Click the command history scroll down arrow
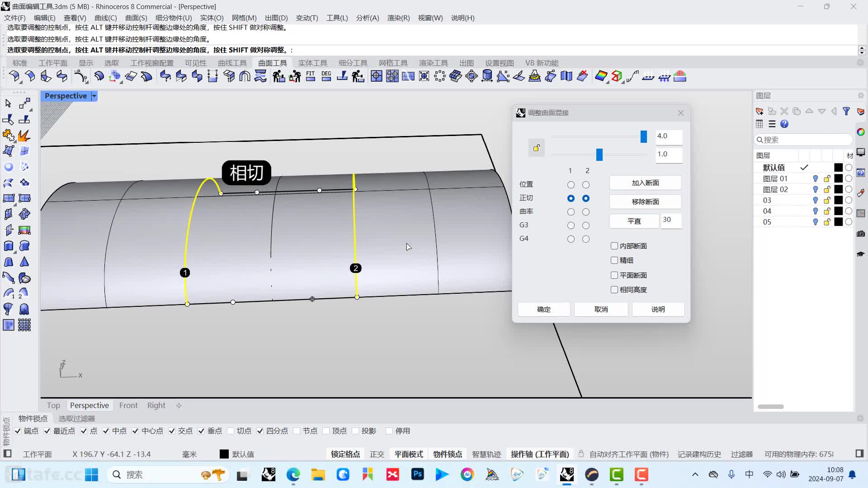 tap(862, 52)
